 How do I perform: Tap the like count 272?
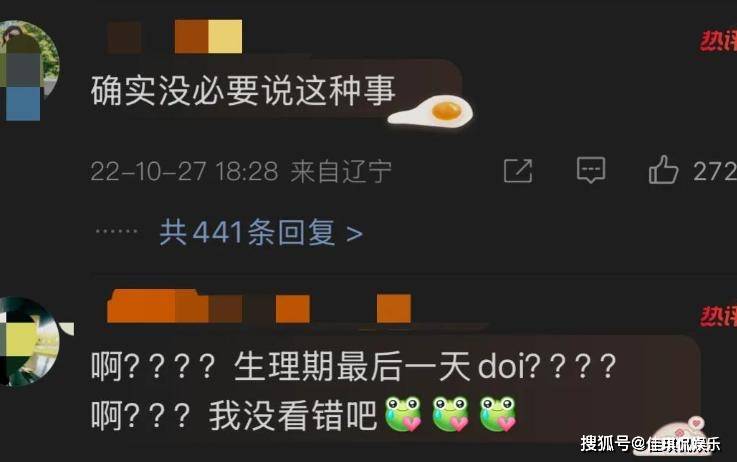[x=714, y=171]
